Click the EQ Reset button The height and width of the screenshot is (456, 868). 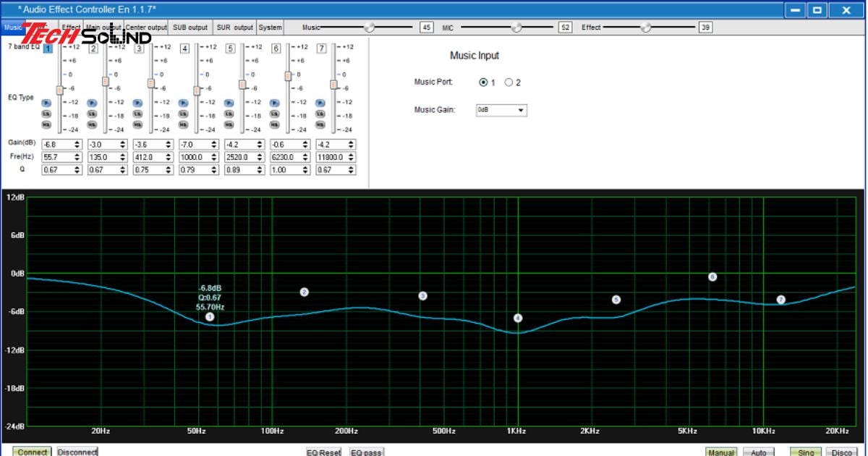coord(323,452)
